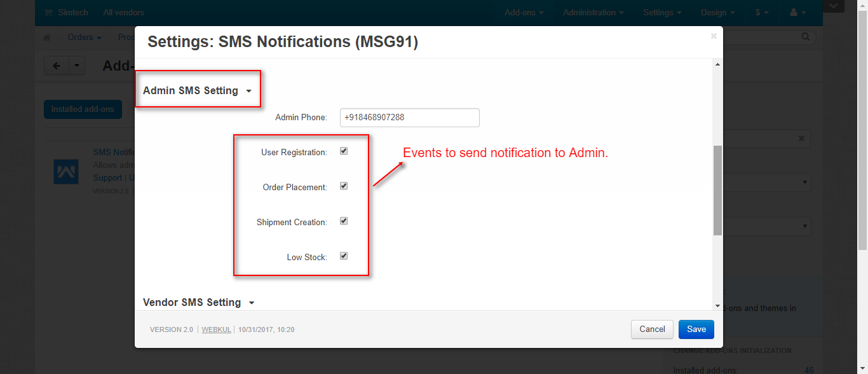Viewport: 868px width, 374px height.
Task: Disable the Low Stock checkbox
Action: pyautogui.click(x=344, y=256)
